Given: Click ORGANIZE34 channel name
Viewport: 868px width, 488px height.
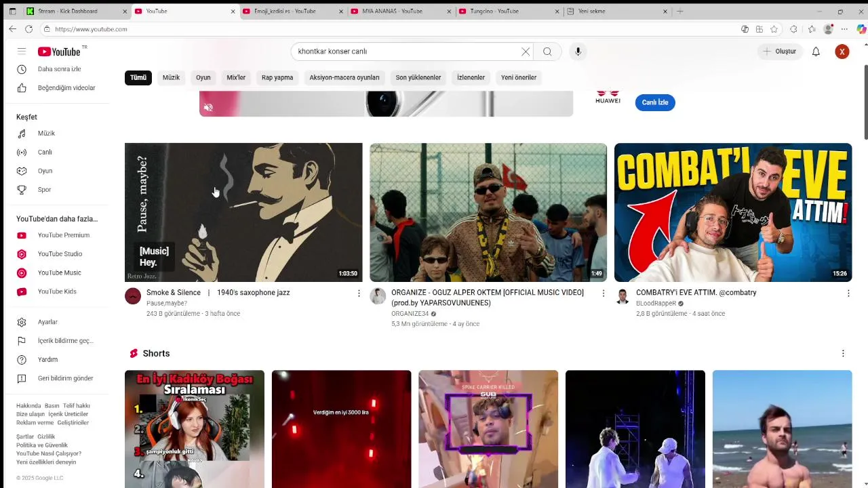Looking at the screenshot, I should tap(410, 314).
